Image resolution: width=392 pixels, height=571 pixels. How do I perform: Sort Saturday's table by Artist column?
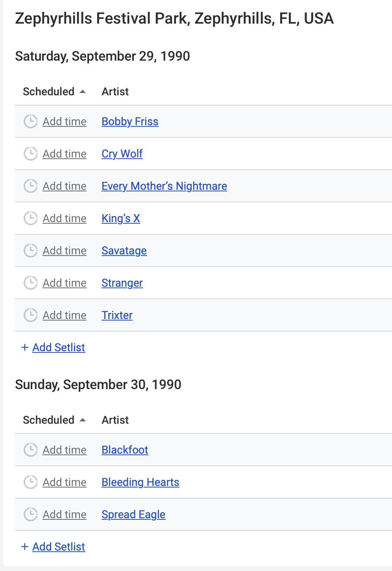coord(115,92)
